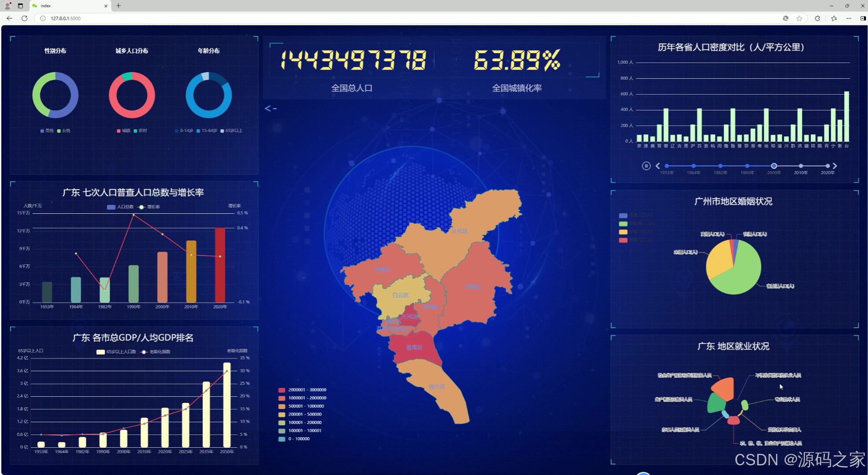Click the browser back arrow
Image resolution: width=868 pixels, height=475 pixels.
pos(10,18)
